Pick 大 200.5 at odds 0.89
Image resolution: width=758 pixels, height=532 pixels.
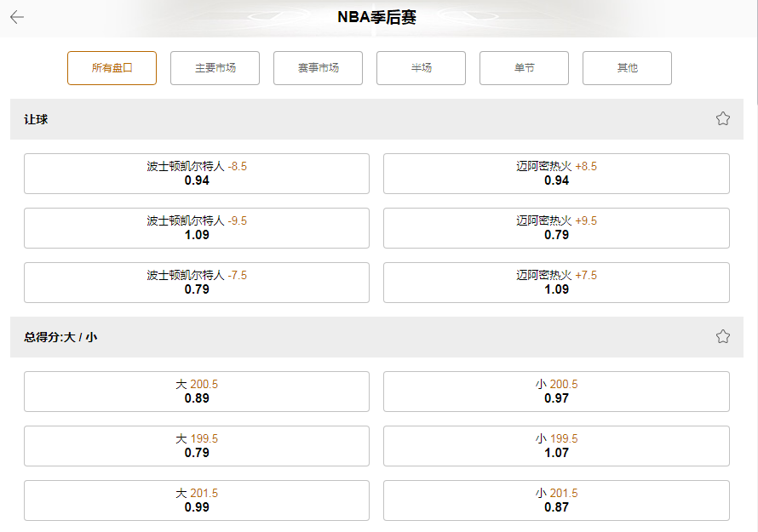196,391
